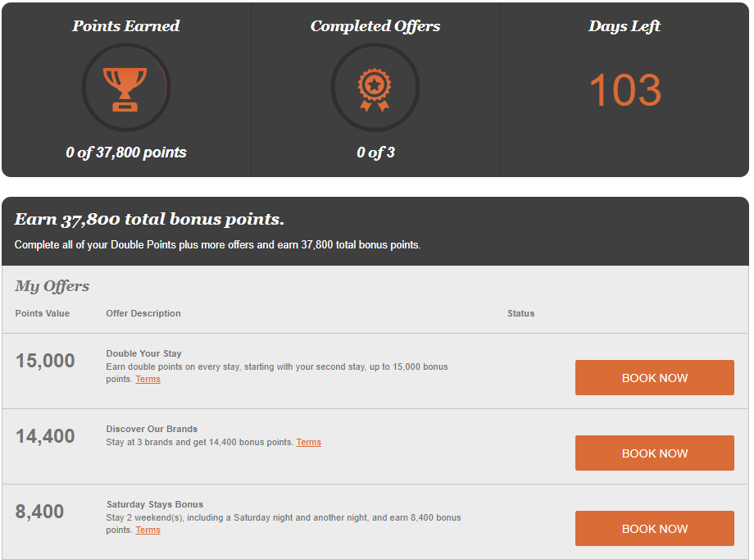The image size is (754, 560).
Task: Click the 14,400 points value
Action: point(45,436)
